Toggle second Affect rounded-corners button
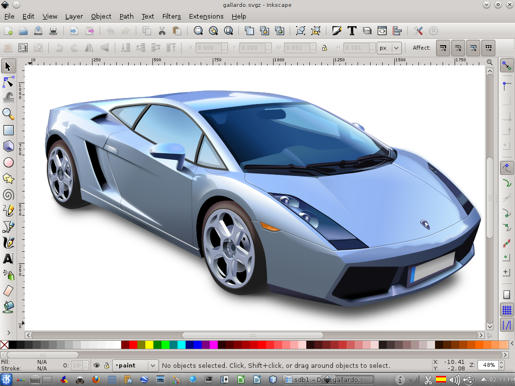The height and width of the screenshot is (386, 515). coord(458,48)
